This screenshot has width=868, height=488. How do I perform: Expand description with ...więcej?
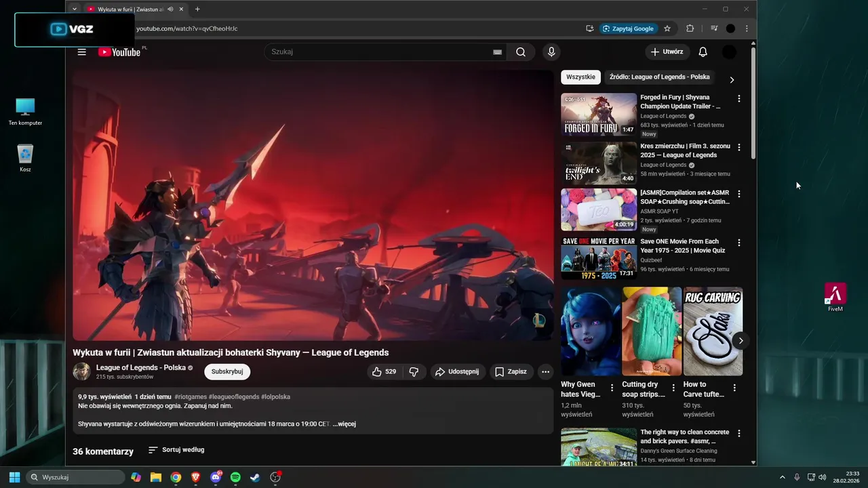point(344,424)
